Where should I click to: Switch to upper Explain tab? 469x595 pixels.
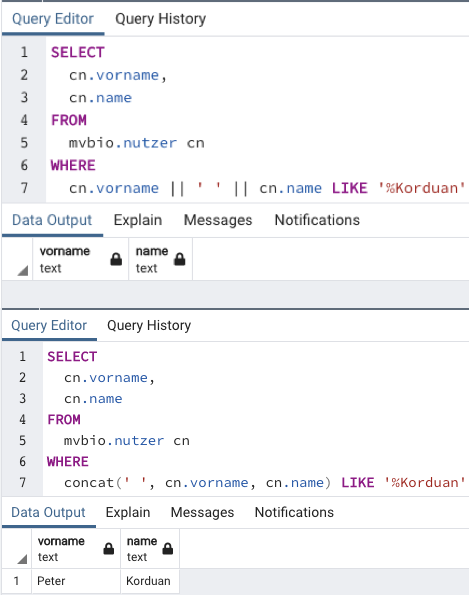[138, 220]
